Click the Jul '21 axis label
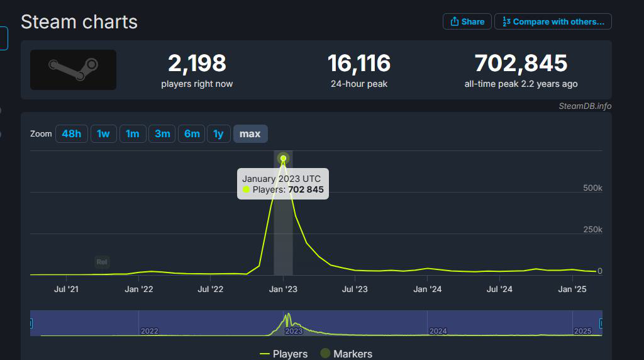The height and width of the screenshot is (360, 644). click(x=66, y=290)
